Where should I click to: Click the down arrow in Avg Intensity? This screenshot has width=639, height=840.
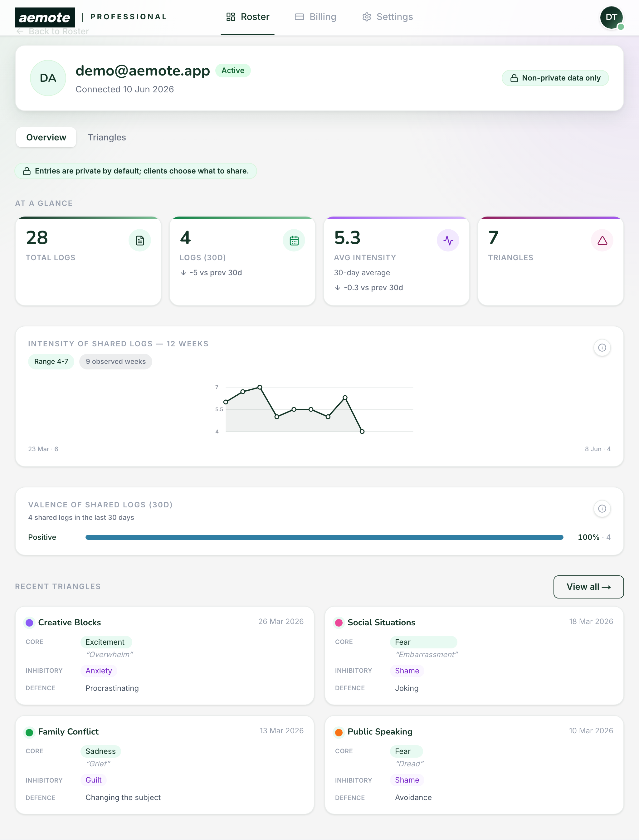(x=337, y=288)
